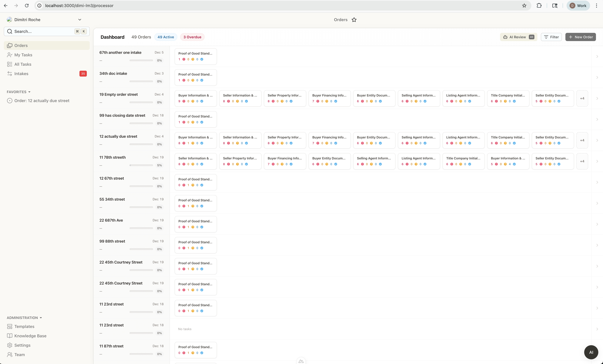The image size is (603, 364).
Task: Bookmark this page with browser star
Action: click(x=524, y=6)
